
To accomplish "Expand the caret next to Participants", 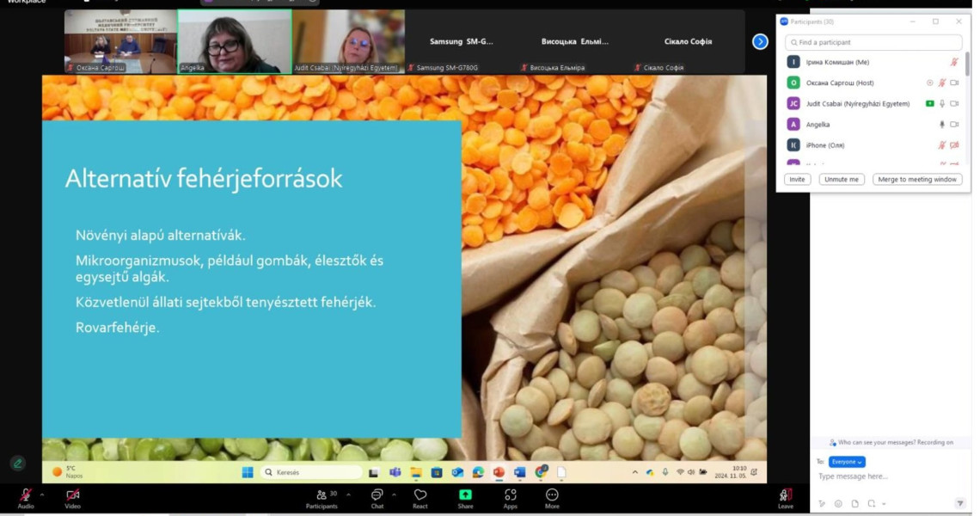I will [x=348, y=494].
